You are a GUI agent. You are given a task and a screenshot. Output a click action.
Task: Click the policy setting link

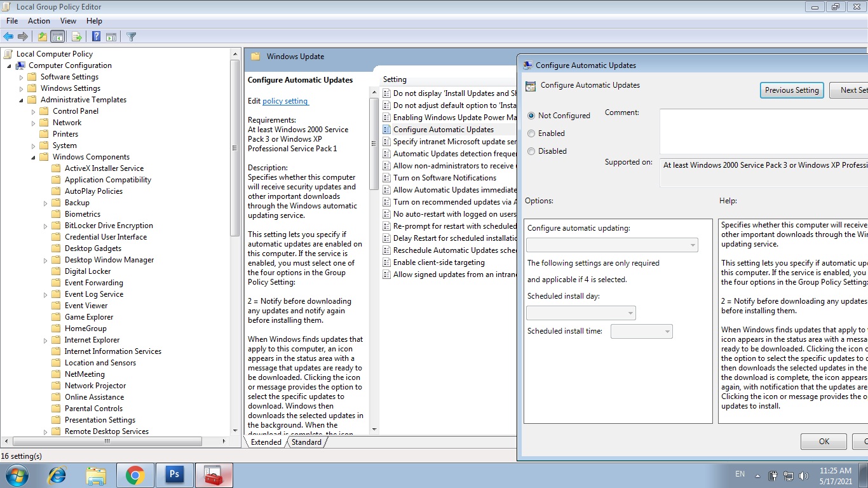pos(285,101)
